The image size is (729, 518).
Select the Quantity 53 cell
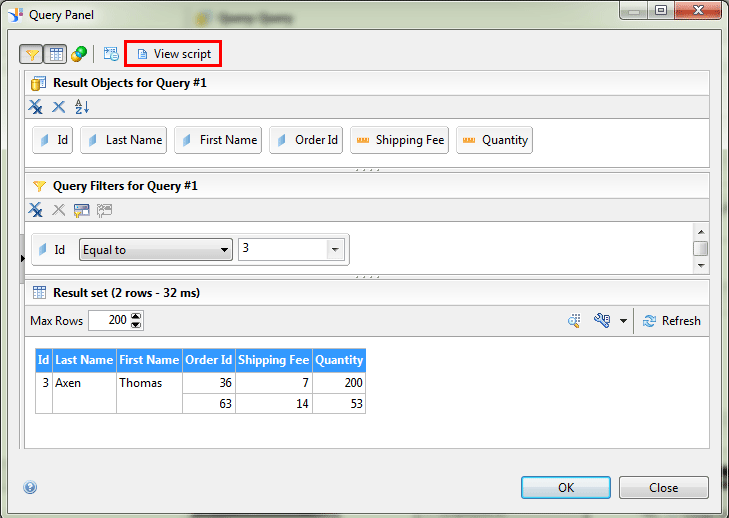[339, 404]
